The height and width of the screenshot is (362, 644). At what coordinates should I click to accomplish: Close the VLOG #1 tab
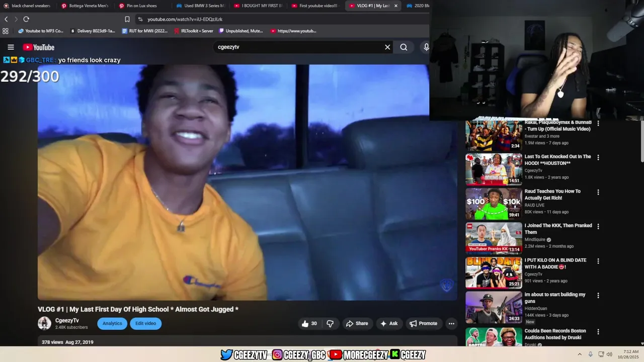pyautogui.click(x=396, y=6)
